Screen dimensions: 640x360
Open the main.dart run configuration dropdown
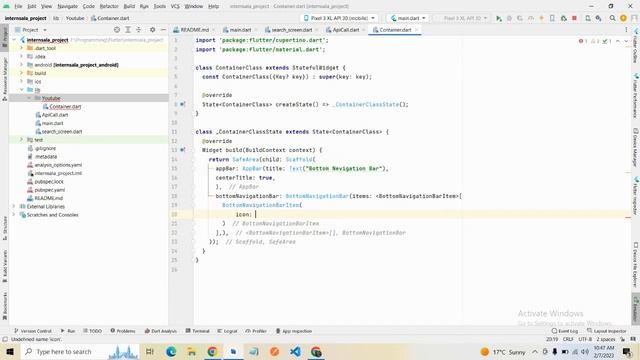pos(408,18)
